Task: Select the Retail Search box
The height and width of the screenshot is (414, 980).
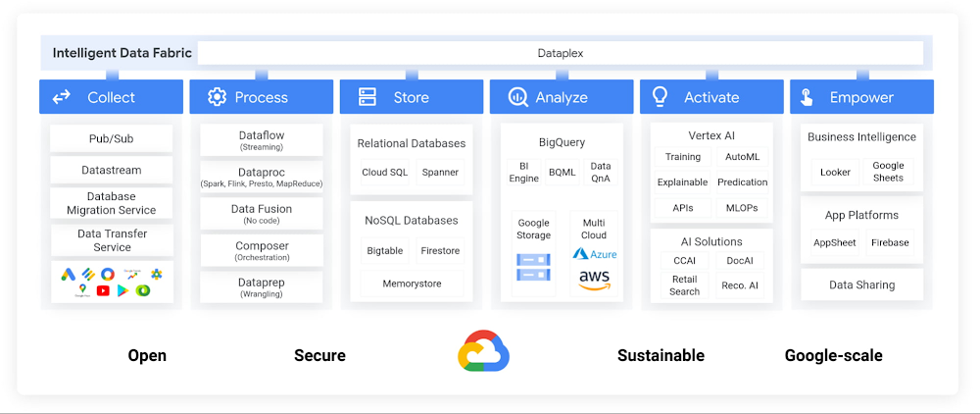Action: (x=684, y=285)
